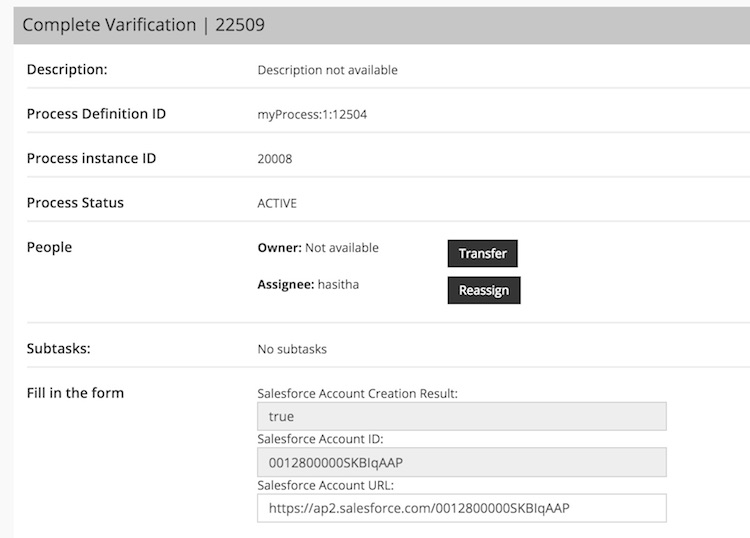The image size is (750, 538).
Task: Click the Process Status label
Action: [x=75, y=203]
